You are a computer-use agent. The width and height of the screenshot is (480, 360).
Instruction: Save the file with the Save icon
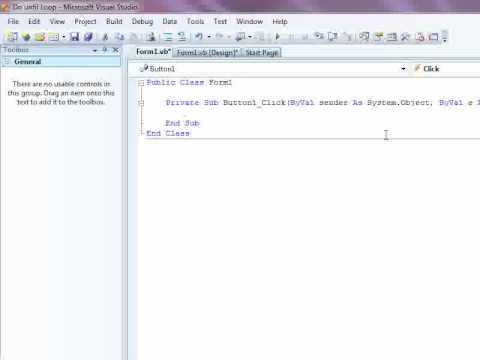(x=74, y=37)
